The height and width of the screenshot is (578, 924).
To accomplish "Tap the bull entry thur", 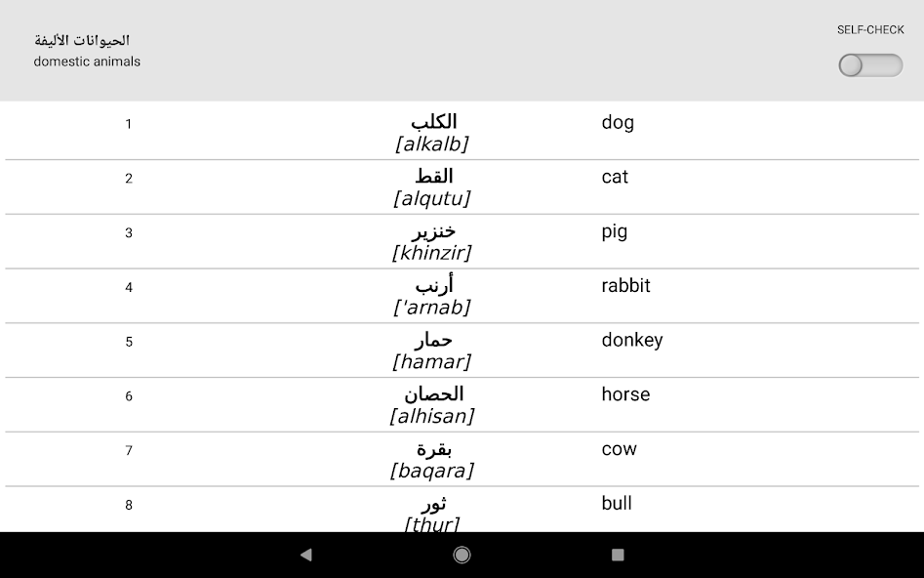I will click(x=432, y=514).
